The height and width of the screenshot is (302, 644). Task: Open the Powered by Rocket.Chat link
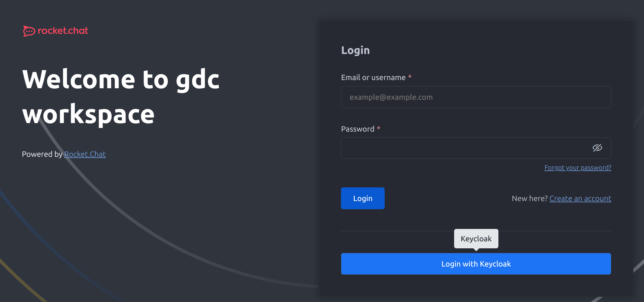click(85, 154)
